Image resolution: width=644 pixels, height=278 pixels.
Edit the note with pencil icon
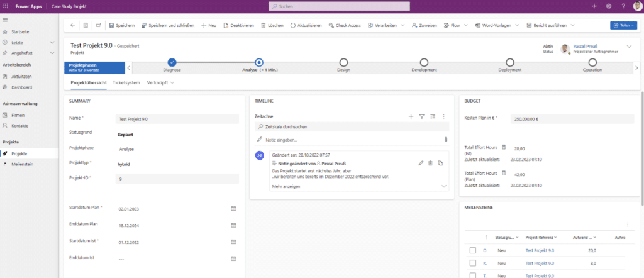click(421, 163)
